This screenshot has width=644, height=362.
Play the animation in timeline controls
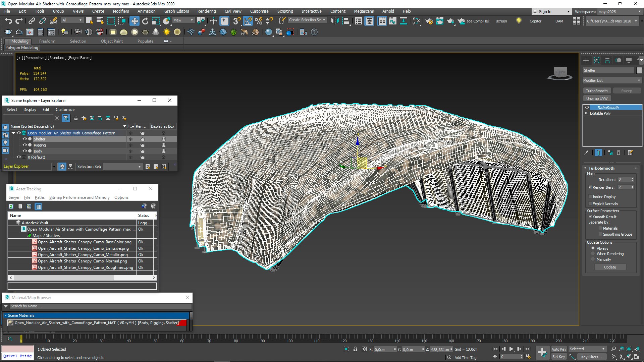point(511,349)
